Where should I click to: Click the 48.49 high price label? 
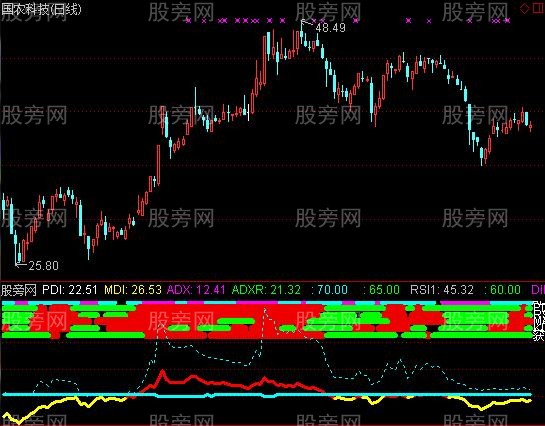coord(331,27)
